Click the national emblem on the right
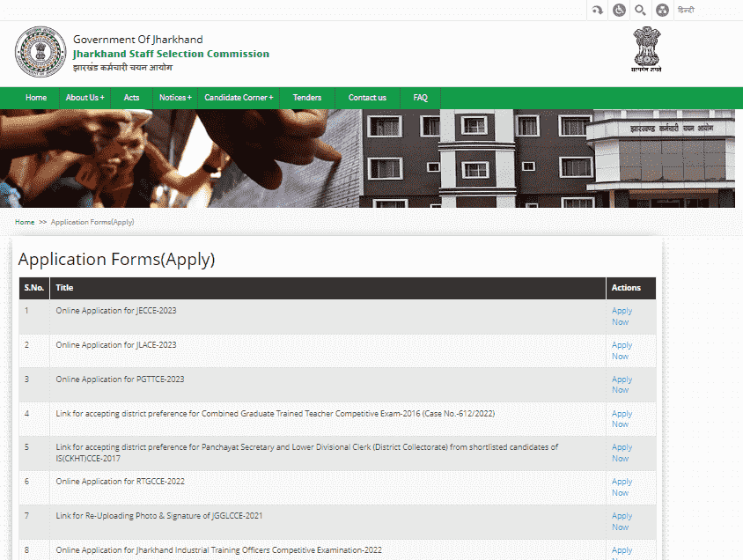 (644, 50)
